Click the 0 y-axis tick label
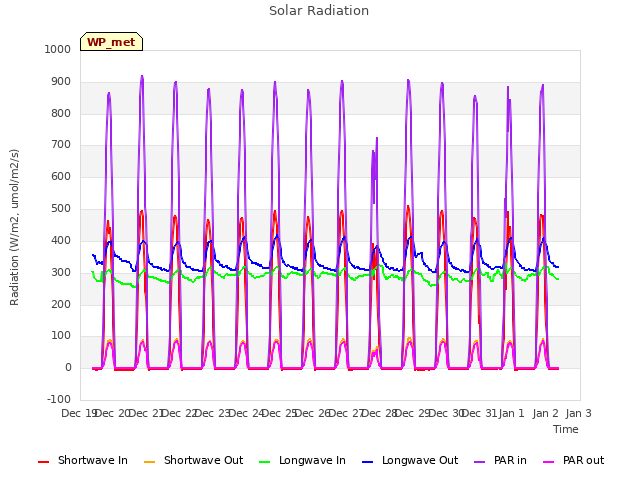 pos(68,367)
